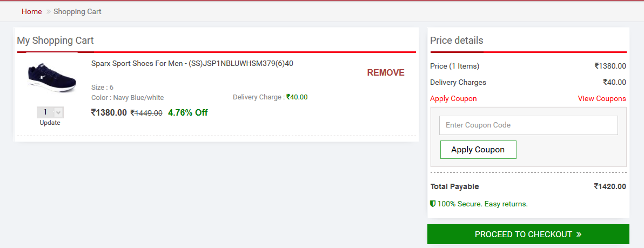Click the Price details heading

[x=457, y=41]
